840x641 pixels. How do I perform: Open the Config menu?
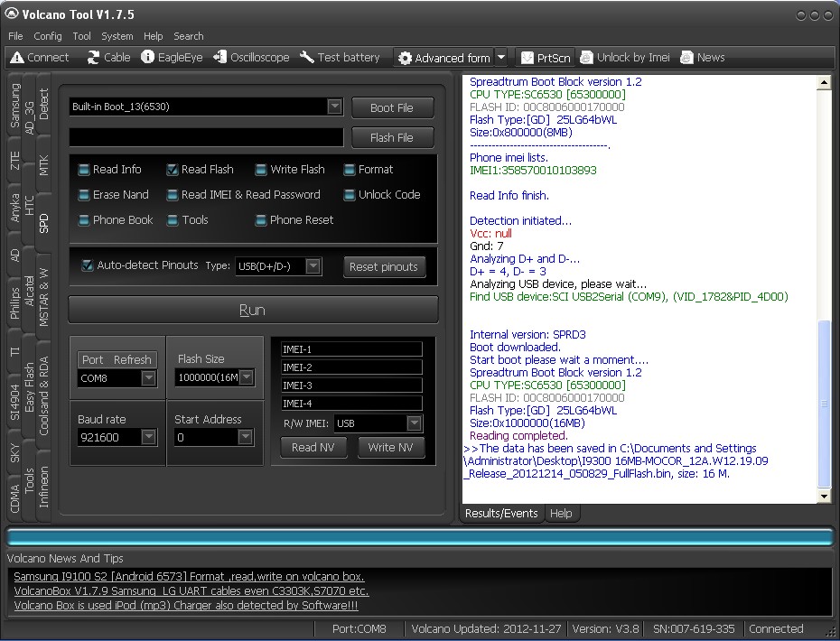point(48,36)
